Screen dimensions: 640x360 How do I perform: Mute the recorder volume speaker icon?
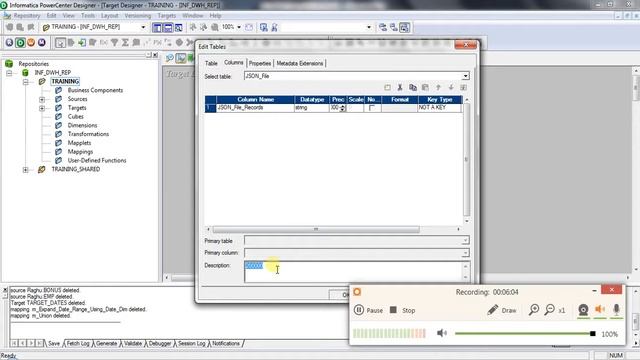[442, 333]
